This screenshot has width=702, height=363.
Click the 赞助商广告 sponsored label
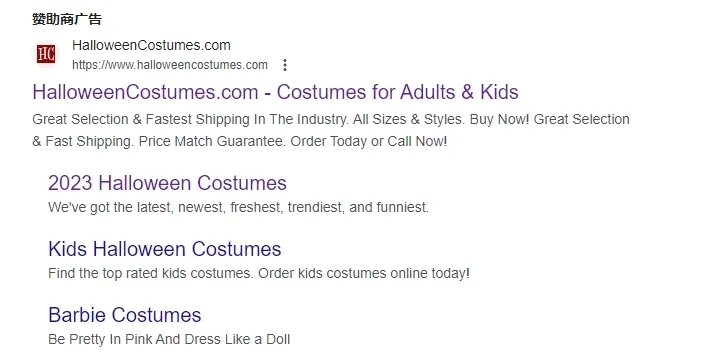[67, 19]
